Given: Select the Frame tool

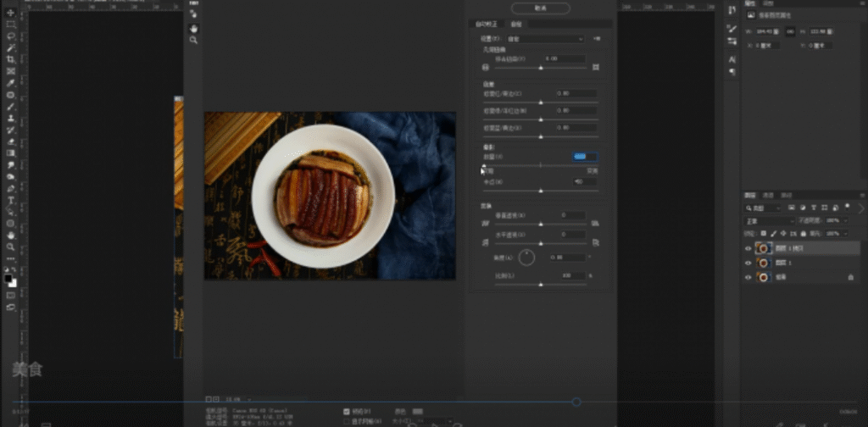Looking at the screenshot, I should coord(10,71).
